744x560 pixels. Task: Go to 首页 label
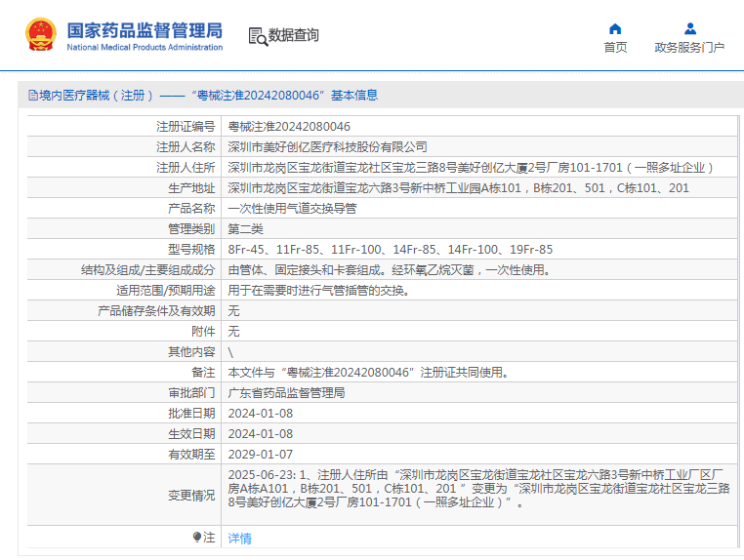(615, 48)
